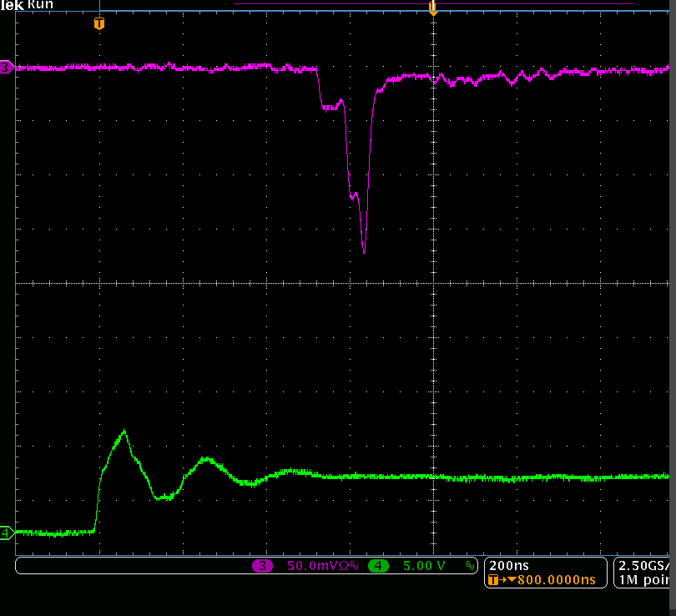The image size is (676, 616).
Task: Select the channel 4 badge in readout
Action: point(378,566)
